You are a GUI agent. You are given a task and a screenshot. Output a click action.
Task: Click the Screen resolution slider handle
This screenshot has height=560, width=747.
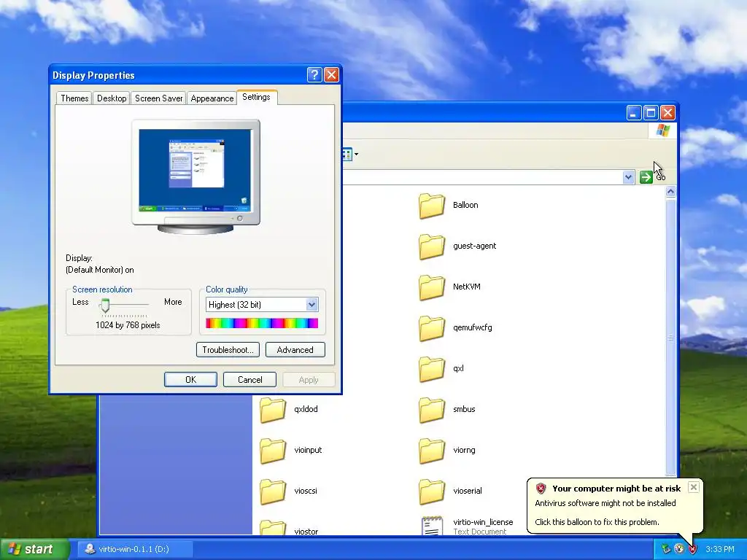(x=105, y=306)
